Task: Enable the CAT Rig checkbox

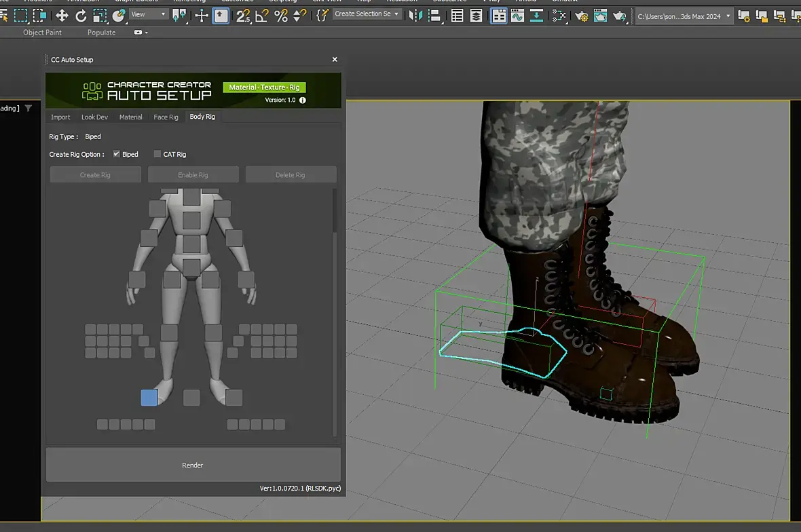Action: pyautogui.click(x=157, y=154)
